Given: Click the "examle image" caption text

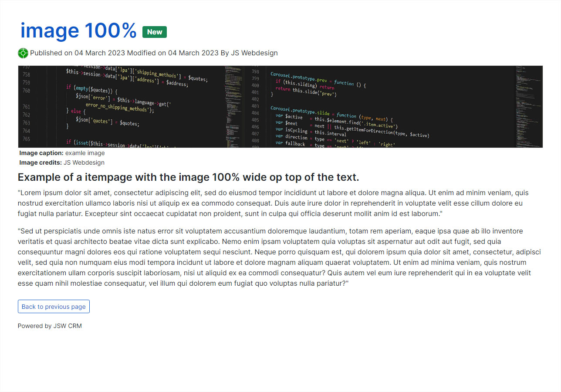Looking at the screenshot, I should tap(85, 153).
